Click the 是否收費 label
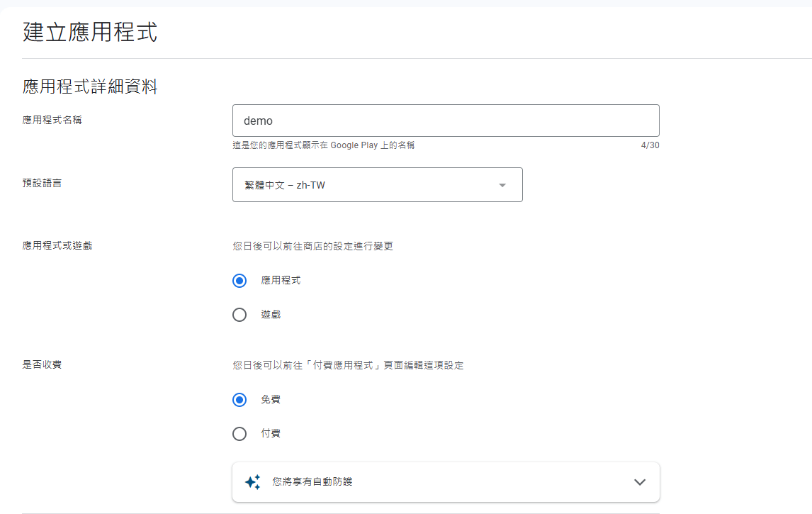Screen dimensions: 812x514 click(x=42, y=365)
